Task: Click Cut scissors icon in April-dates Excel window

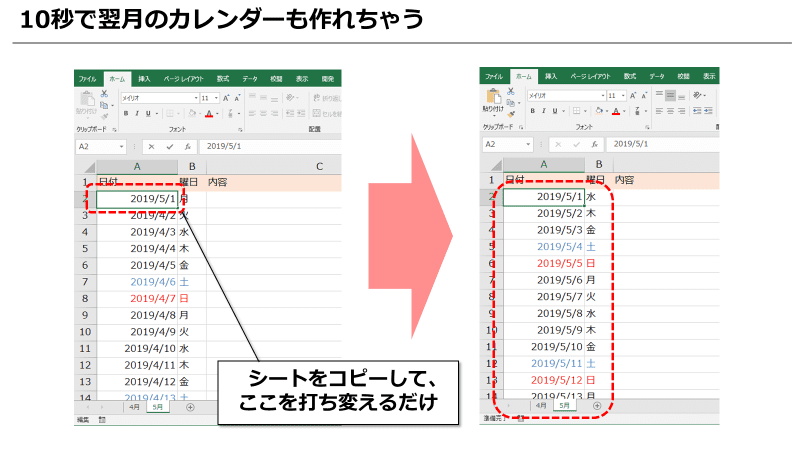Action: 104,94
